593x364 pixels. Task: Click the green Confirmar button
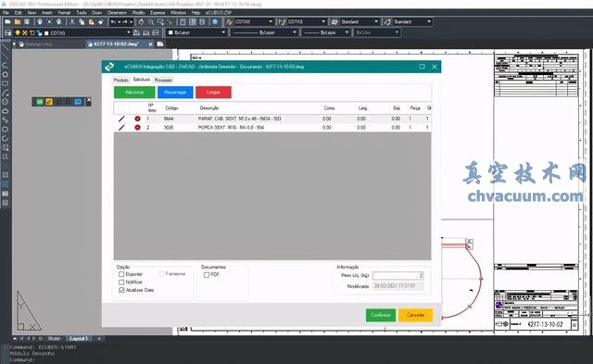381,315
